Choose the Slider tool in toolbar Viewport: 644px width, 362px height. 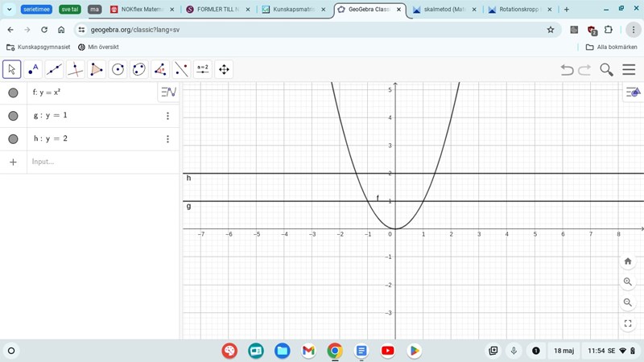coord(202,70)
